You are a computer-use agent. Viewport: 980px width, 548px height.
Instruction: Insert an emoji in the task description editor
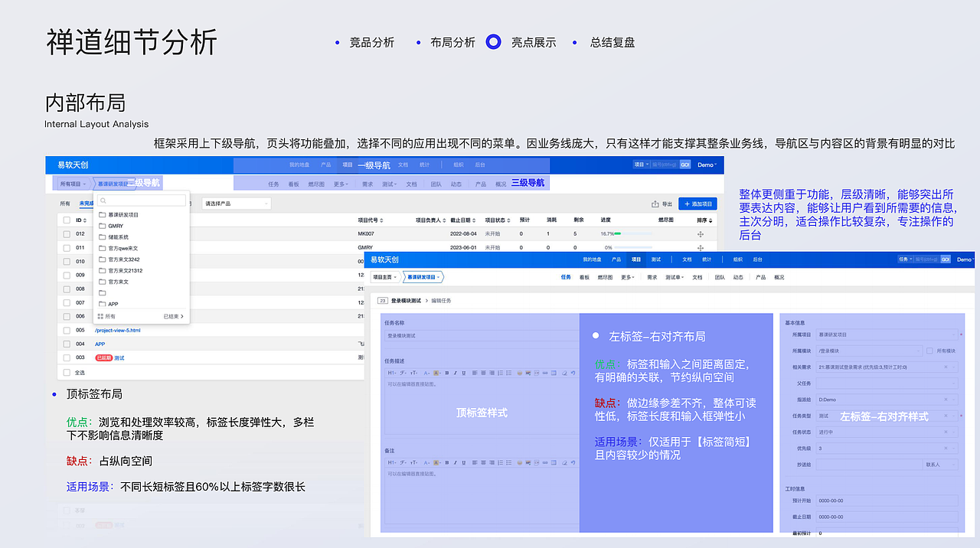(x=519, y=373)
